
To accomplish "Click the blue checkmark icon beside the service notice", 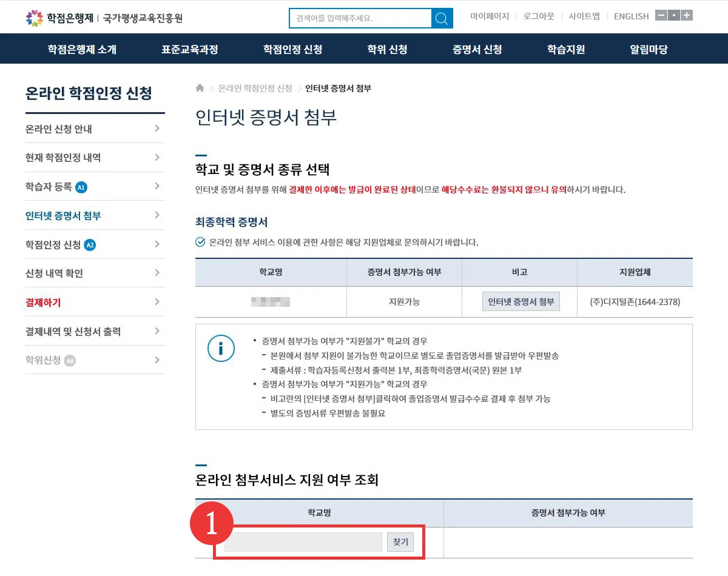I will coord(200,242).
